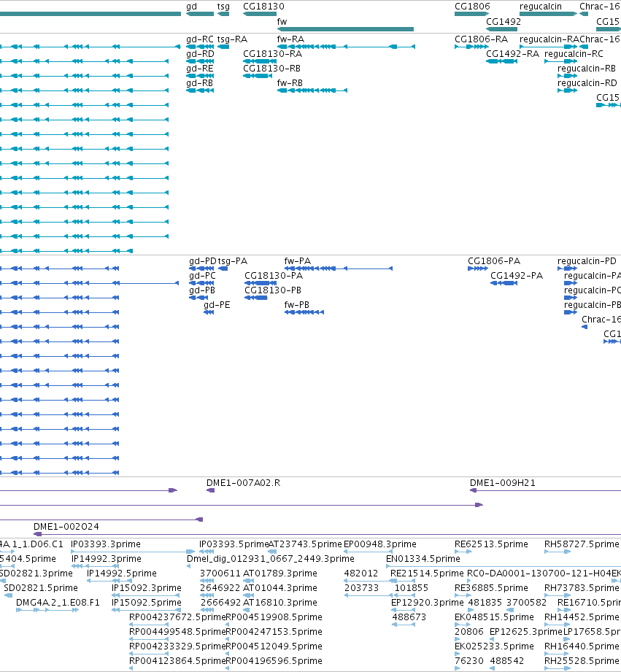
Task: Click the IP03393.5prime EST label
Action: pyautogui.click(x=234, y=544)
